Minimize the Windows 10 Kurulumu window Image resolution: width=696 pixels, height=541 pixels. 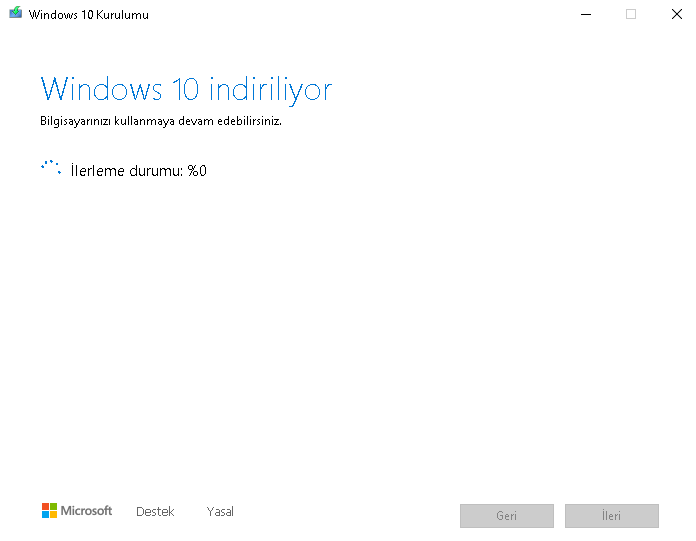click(586, 14)
